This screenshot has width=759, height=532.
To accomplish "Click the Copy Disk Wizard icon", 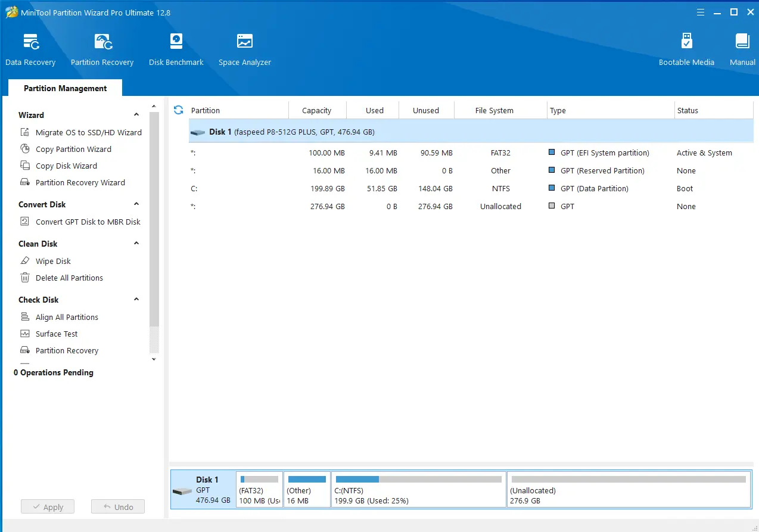I will click(x=25, y=166).
